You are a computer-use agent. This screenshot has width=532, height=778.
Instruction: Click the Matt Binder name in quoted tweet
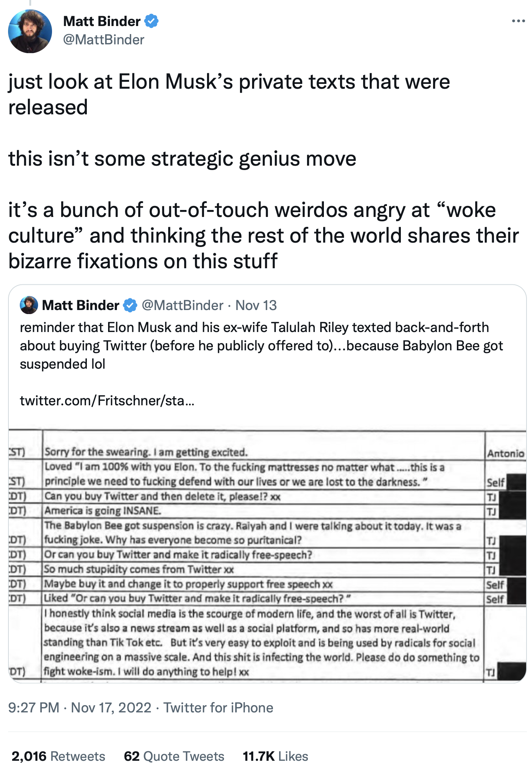point(81,305)
